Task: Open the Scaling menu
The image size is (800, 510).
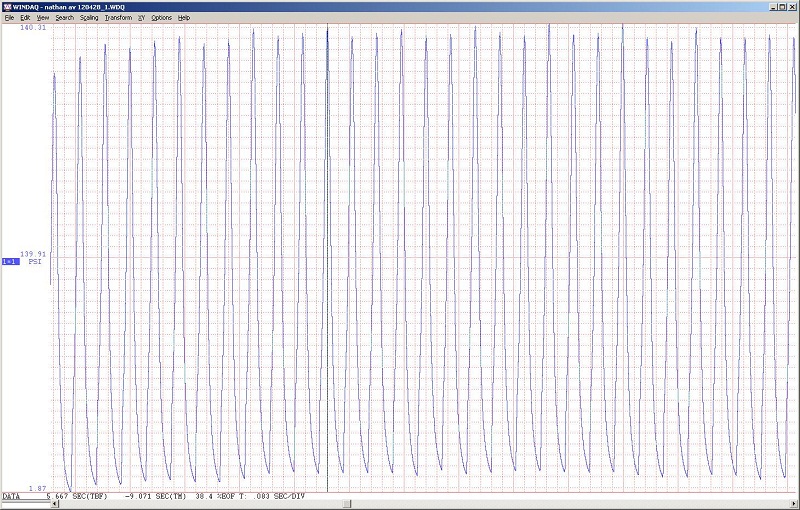Action: click(89, 18)
